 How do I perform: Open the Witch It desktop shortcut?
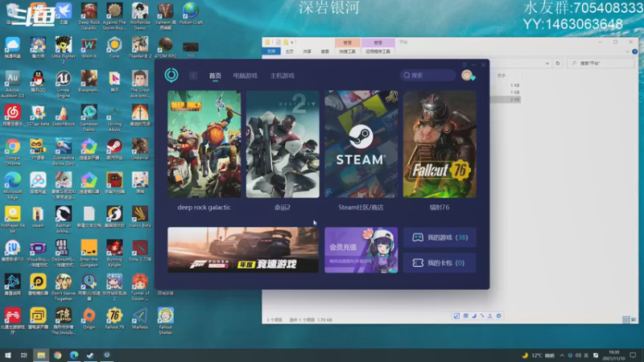coord(89,47)
